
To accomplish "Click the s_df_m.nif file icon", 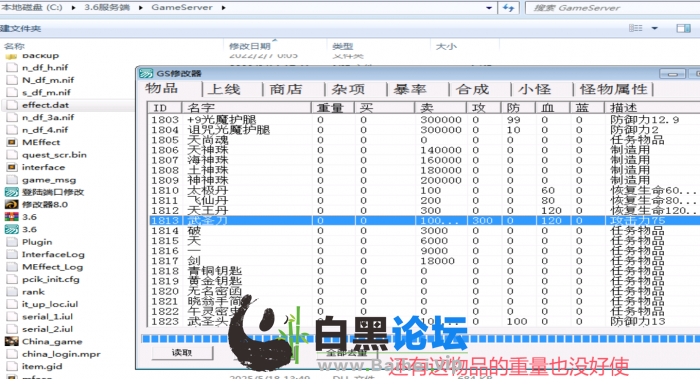I will [x=12, y=93].
